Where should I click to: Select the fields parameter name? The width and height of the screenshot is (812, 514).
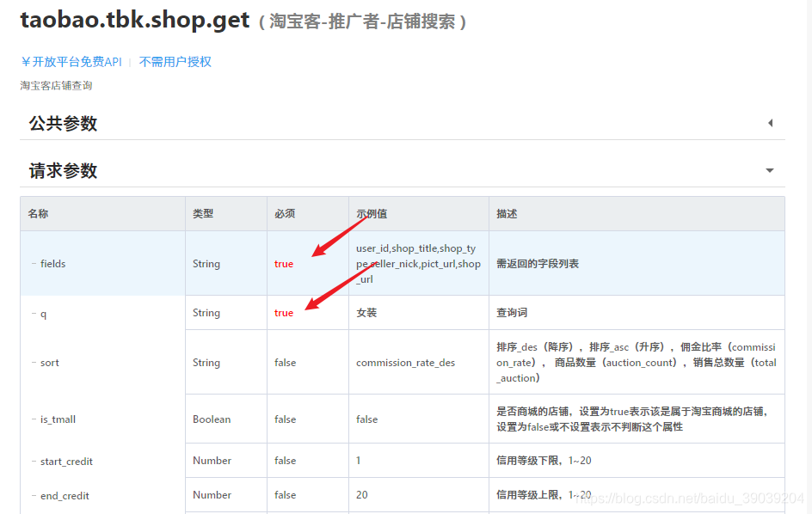click(52, 264)
